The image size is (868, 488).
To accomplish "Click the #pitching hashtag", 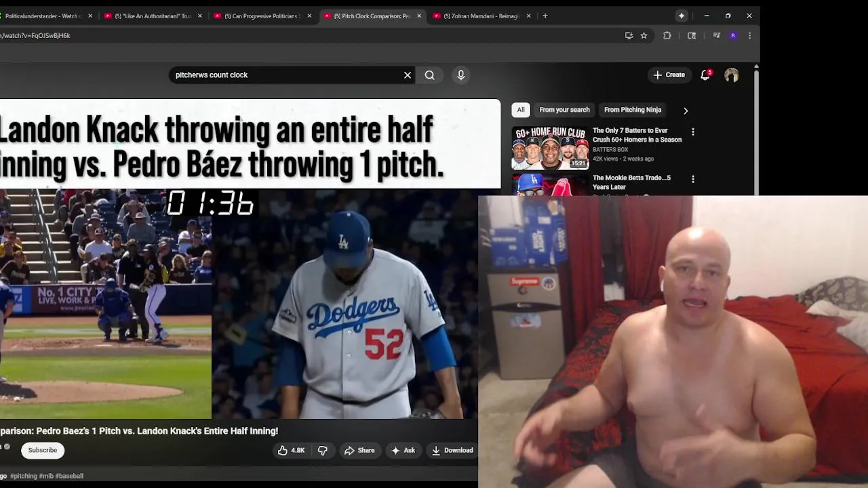I will coord(24,476).
